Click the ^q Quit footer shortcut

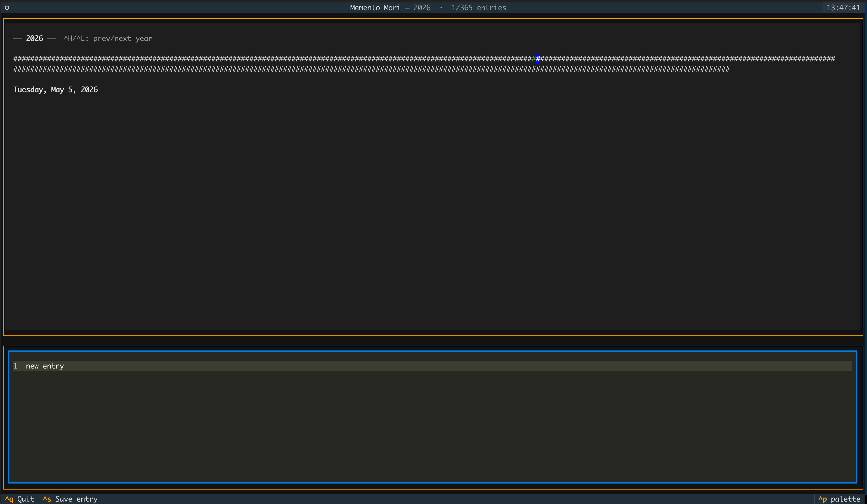(x=20, y=499)
